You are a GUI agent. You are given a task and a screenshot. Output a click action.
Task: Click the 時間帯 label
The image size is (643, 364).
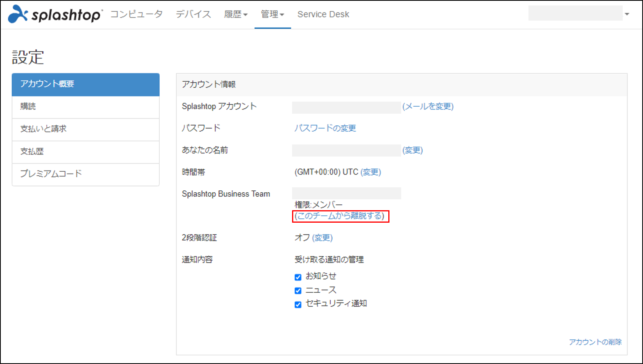pyautogui.click(x=194, y=172)
